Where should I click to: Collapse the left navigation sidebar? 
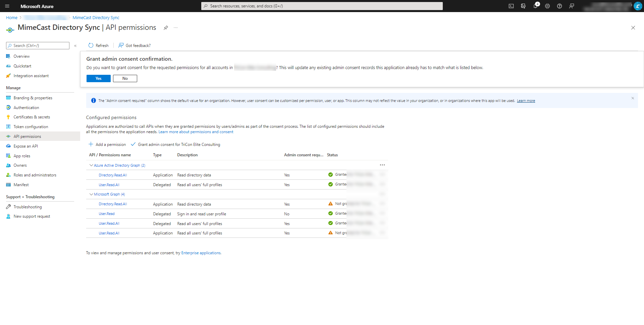tap(75, 46)
